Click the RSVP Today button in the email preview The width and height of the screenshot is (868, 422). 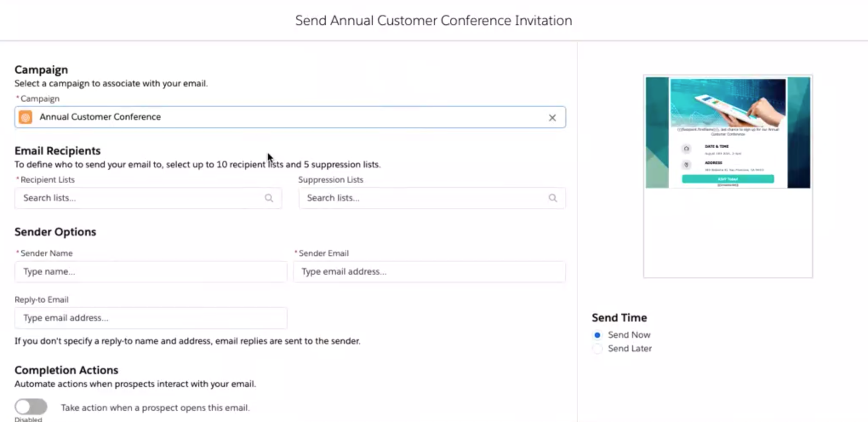728,179
